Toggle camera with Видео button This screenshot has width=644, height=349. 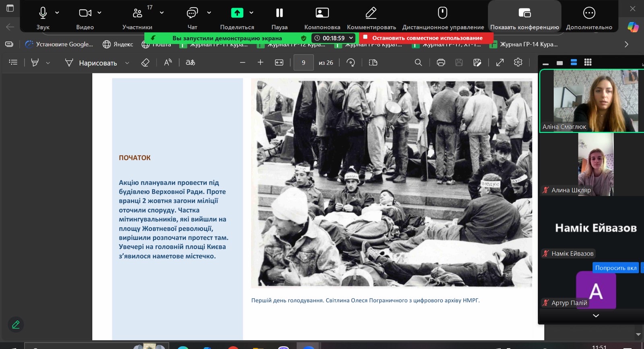click(x=85, y=17)
